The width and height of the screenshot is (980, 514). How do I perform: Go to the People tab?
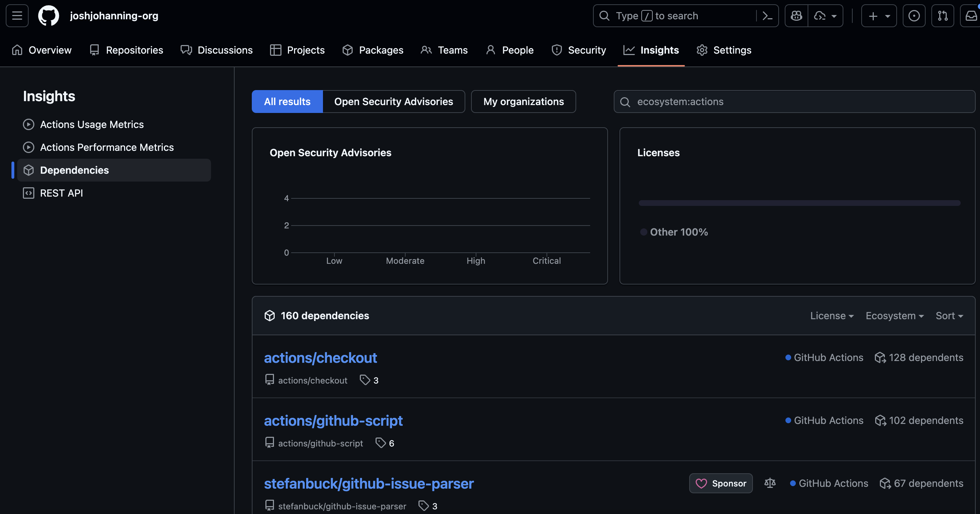click(510, 50)
